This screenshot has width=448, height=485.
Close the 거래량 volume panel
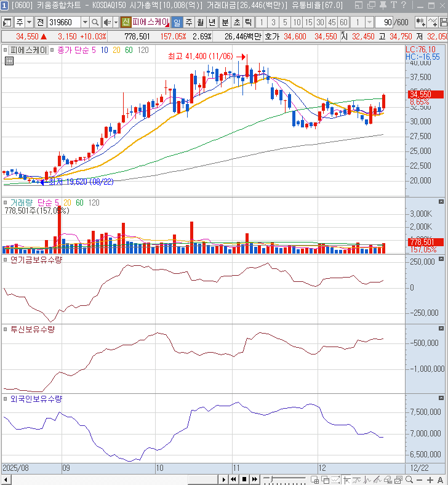[x=441, y=202]
